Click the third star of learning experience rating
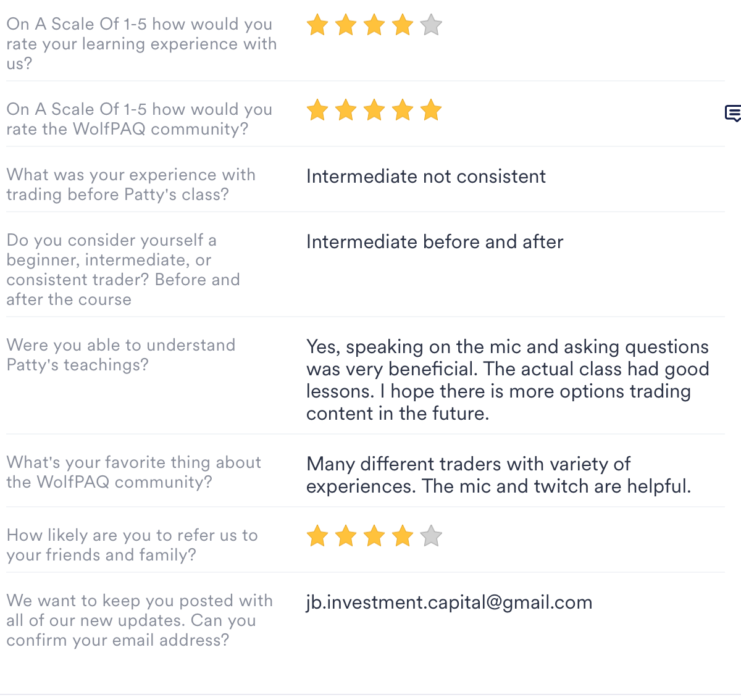The width and height of the screenshot is (741, 700). coord(374,25)
